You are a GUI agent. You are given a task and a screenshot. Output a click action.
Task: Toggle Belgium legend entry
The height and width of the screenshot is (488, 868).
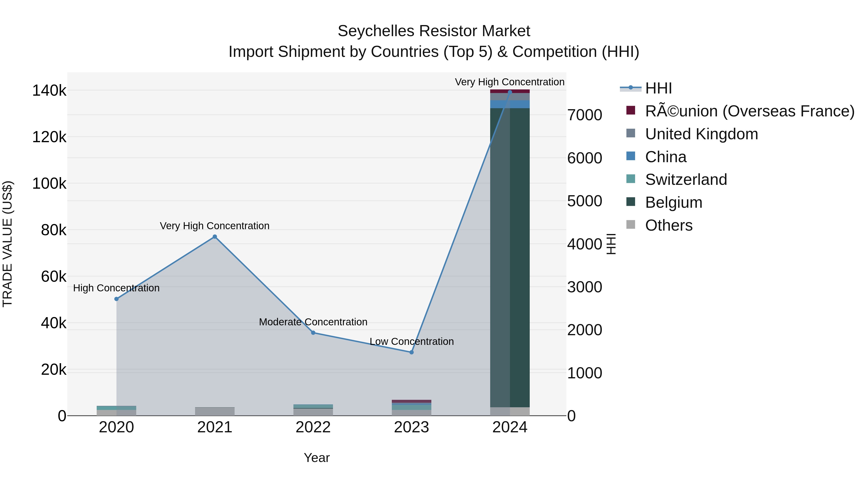click(664, 202)
